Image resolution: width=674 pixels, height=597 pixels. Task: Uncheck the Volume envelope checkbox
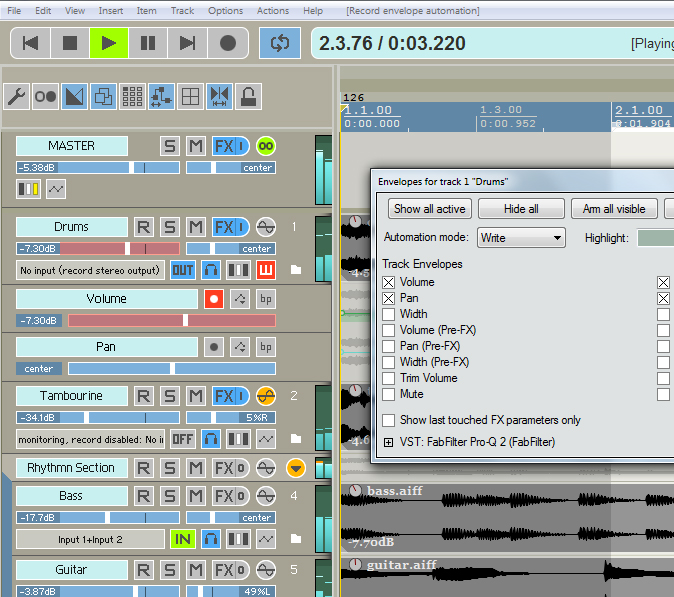(389, 282)
